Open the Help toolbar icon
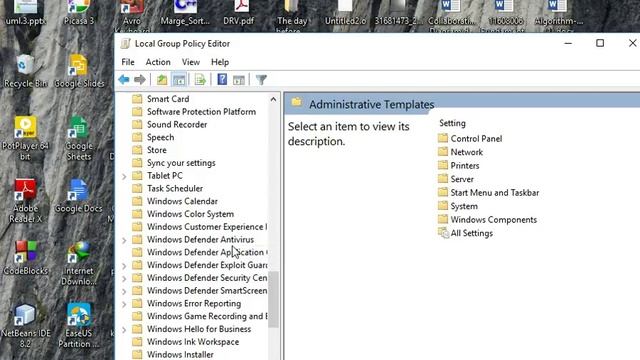The height and width of the screenshot is (360, 640). 222,79
